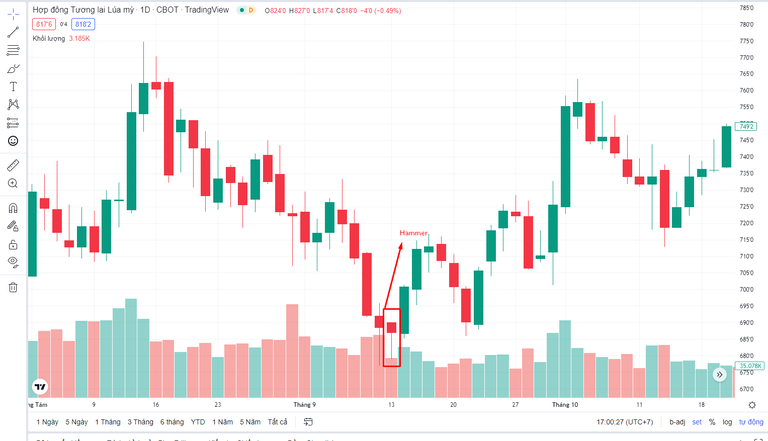The width and height of the screenshot is (768, 441).
Task: Click the blue 818'2 buy price button
Action: pyautogui.click(x=82, y=23)
